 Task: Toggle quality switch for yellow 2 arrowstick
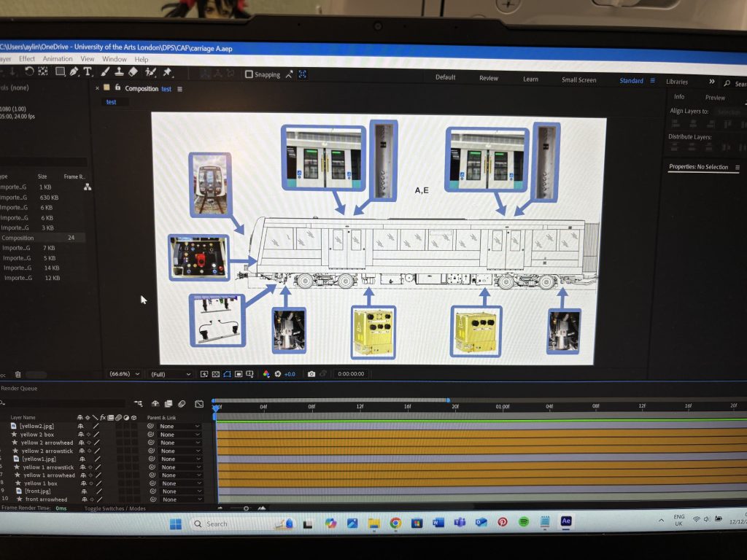tap(97, 451)
